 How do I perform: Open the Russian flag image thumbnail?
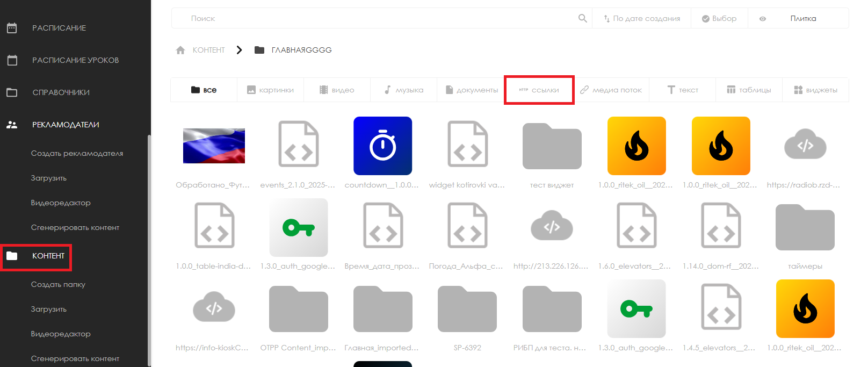click(214, 146)
